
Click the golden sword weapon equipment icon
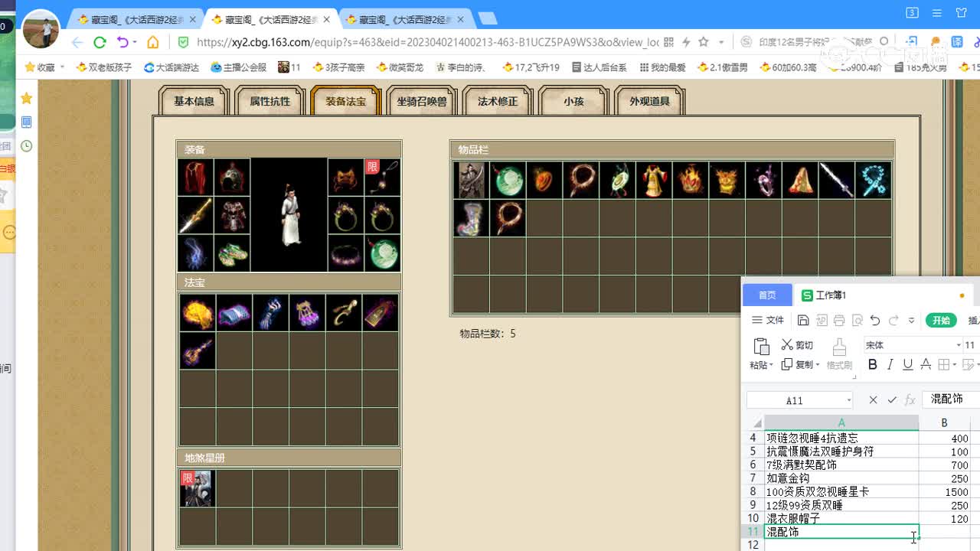pos(196,215)
